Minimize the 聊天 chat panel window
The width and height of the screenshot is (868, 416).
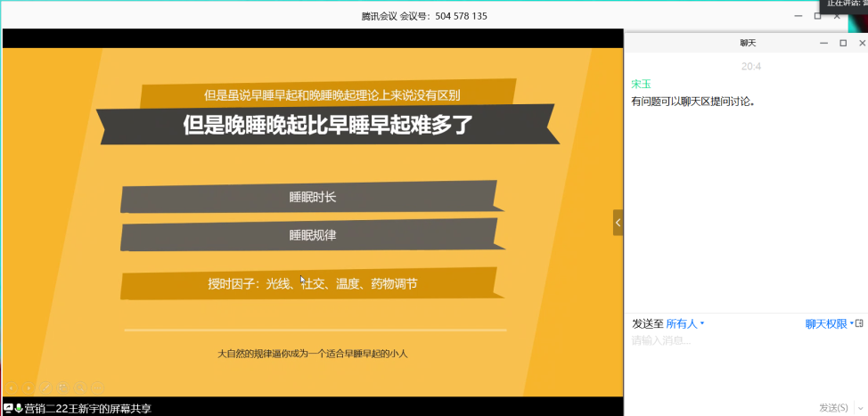tap(824, 43)
